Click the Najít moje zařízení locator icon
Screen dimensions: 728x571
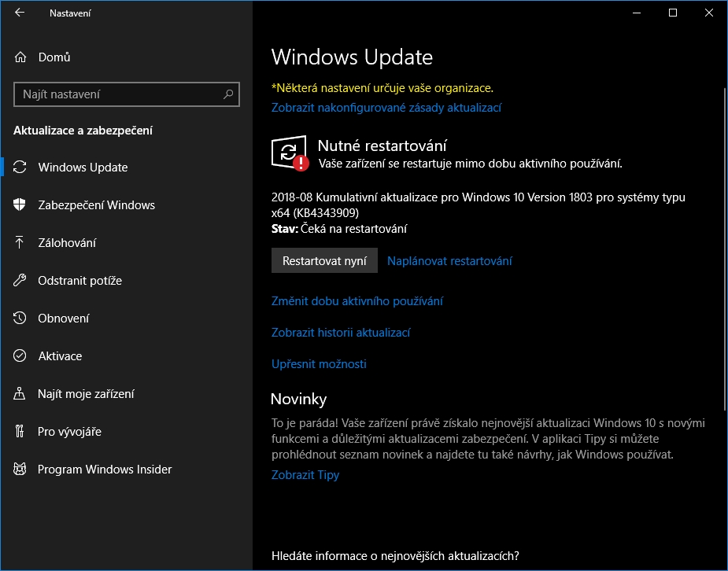[20, 393]
